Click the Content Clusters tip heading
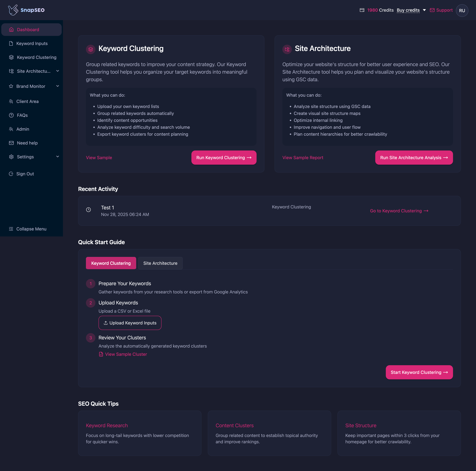 (234, 426)
